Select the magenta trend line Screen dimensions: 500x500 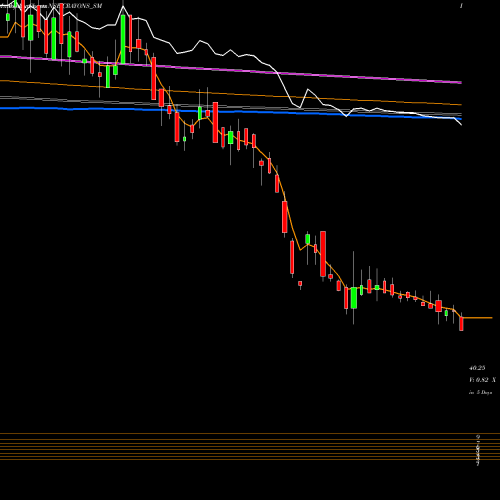pos(231,69)
